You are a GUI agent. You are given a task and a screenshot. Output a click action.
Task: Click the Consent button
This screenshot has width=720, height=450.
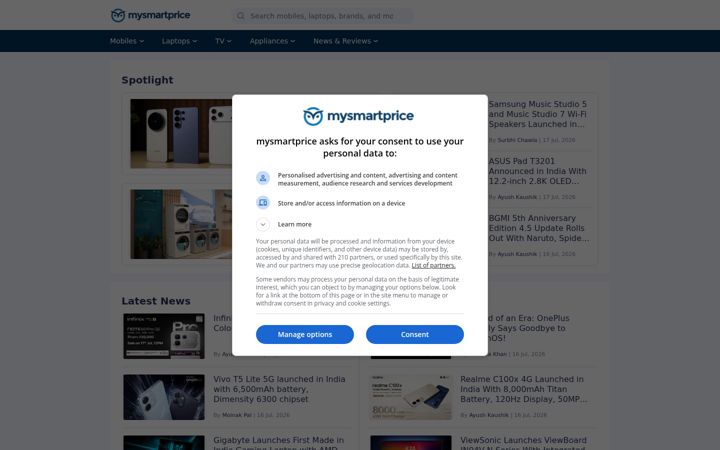point(415,334)
